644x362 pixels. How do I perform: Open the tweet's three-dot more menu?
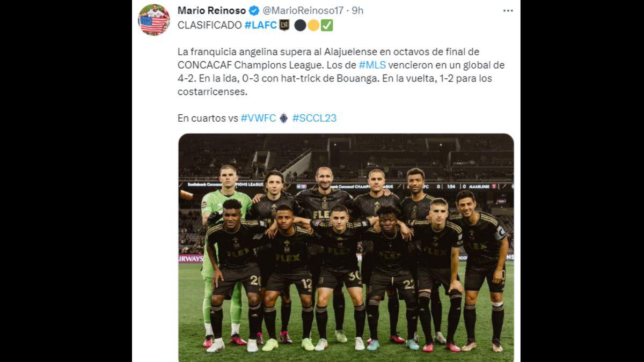(508, 11)
